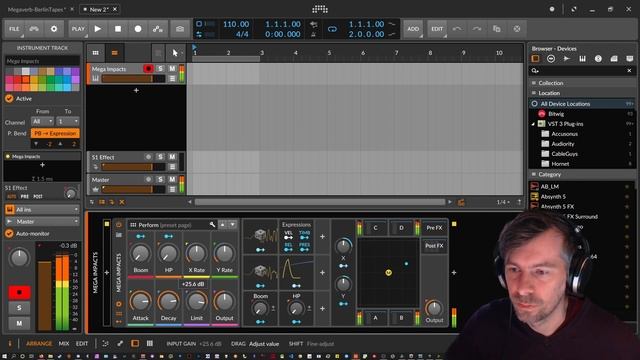Select the C corner of XY pad
Image resolution: width=640 pixels, height=360 pixels.
tap(376, 228)
